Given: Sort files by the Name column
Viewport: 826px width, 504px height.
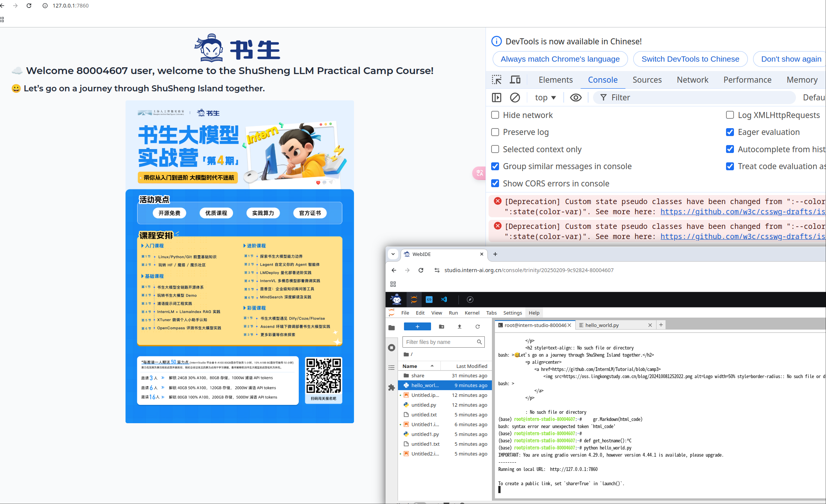Looking at the screenshot, I should coord(410,366).
